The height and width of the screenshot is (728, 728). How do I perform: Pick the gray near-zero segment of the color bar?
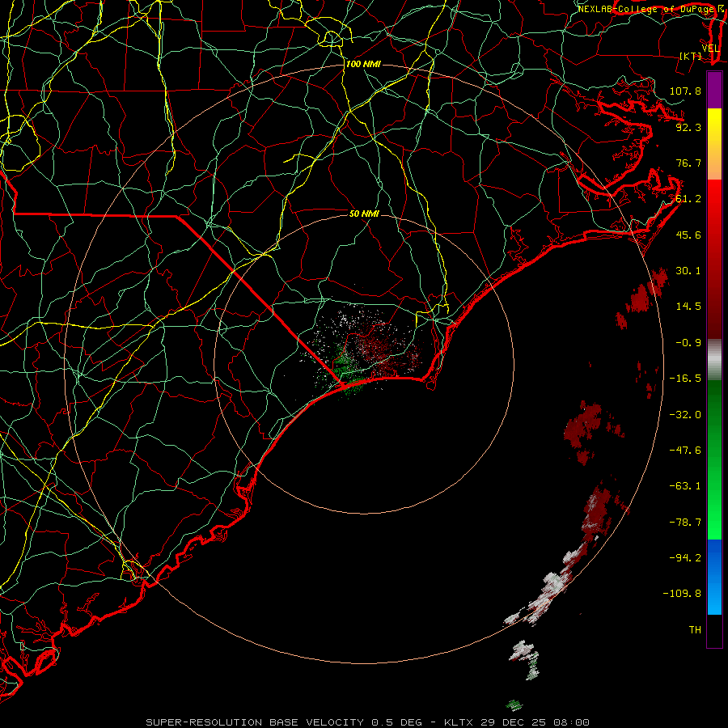[x=714, y=360]
